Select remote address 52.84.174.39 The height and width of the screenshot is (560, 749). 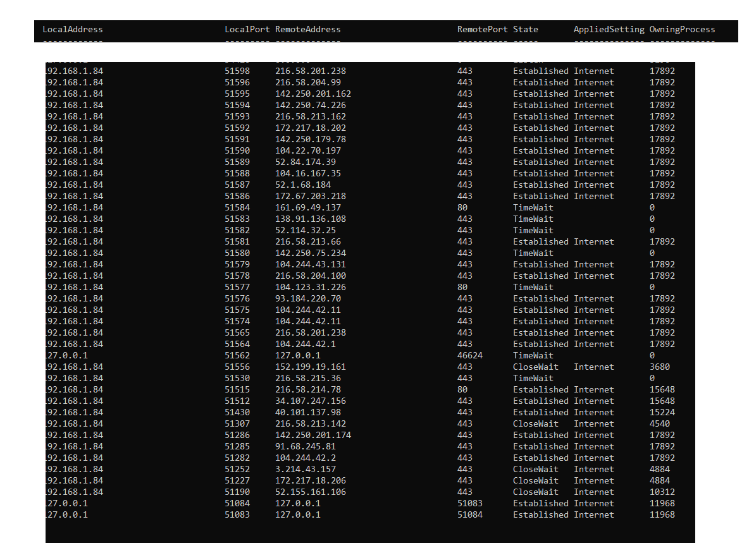point(306,162)
